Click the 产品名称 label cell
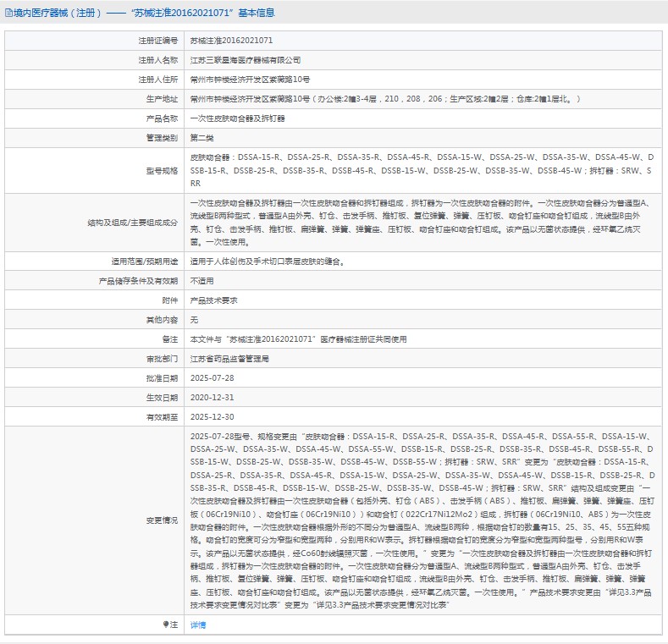Image resolution: width=668 pixels, height=644 pixels. pos(94,118)
